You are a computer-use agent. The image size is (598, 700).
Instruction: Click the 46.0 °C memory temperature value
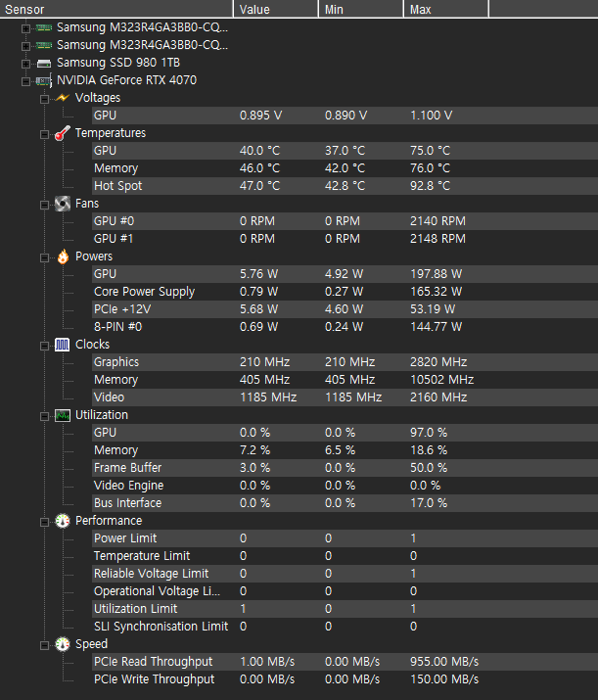[259, 168]
